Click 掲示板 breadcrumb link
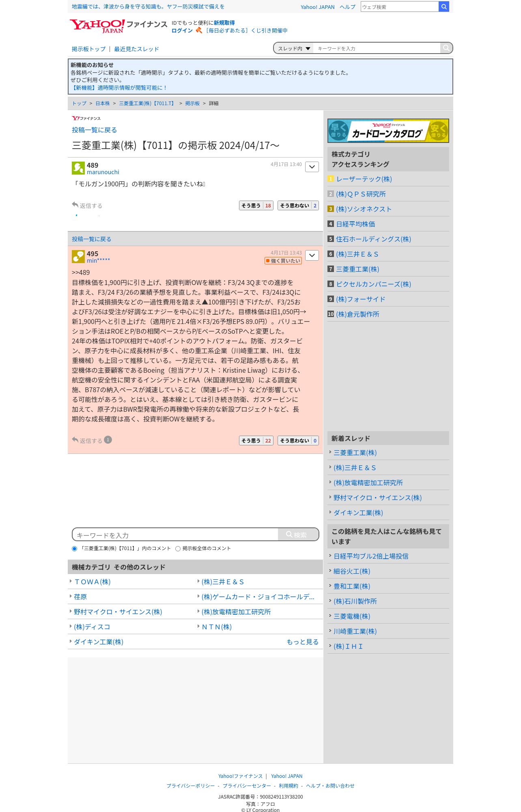The image size is (521, 812). (x=192, y=104)
